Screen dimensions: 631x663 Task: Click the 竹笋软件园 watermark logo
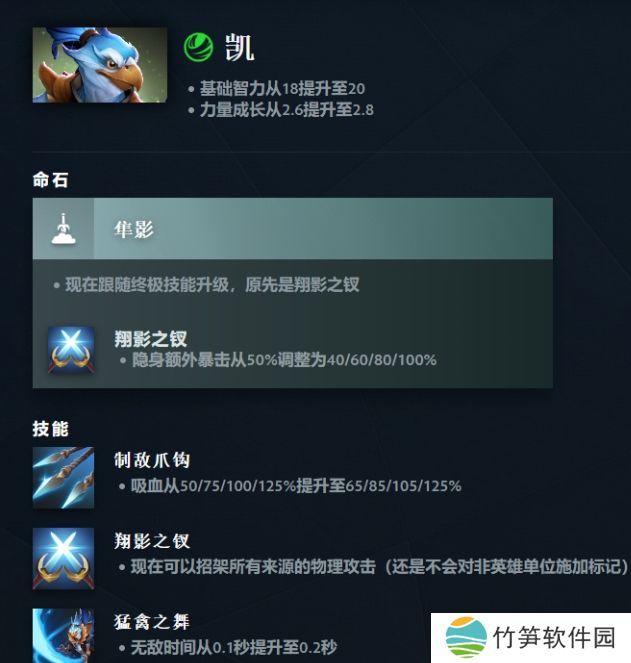[x=531, y=638]
